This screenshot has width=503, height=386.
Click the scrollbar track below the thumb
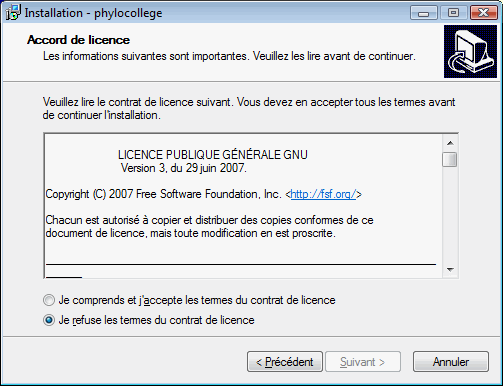pos(450,214)
